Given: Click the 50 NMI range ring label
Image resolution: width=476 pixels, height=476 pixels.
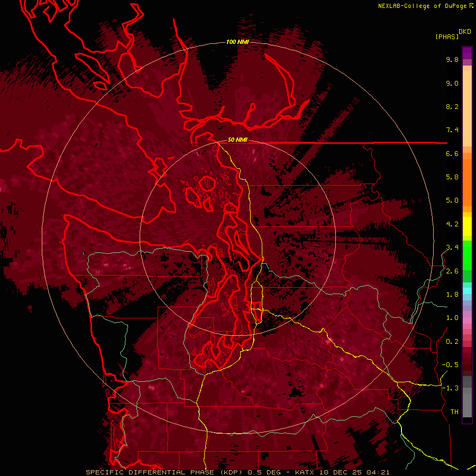Looking at the screenshot, I should [x=237, y=140].
